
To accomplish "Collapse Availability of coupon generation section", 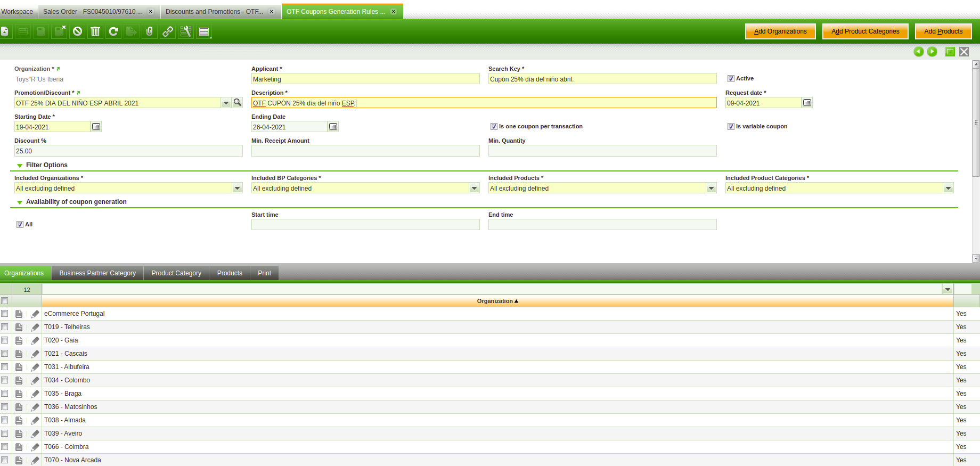I will coord(20,202).
